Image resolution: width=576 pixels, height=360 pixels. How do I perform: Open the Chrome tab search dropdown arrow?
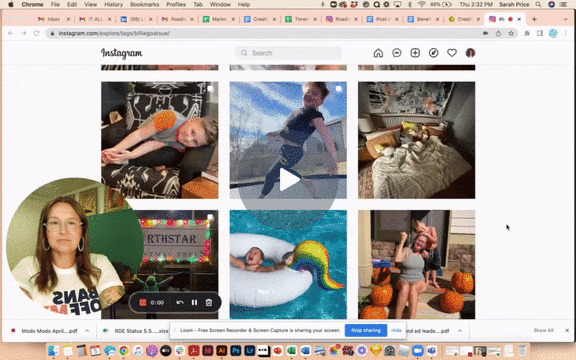[x=565, y=19]
